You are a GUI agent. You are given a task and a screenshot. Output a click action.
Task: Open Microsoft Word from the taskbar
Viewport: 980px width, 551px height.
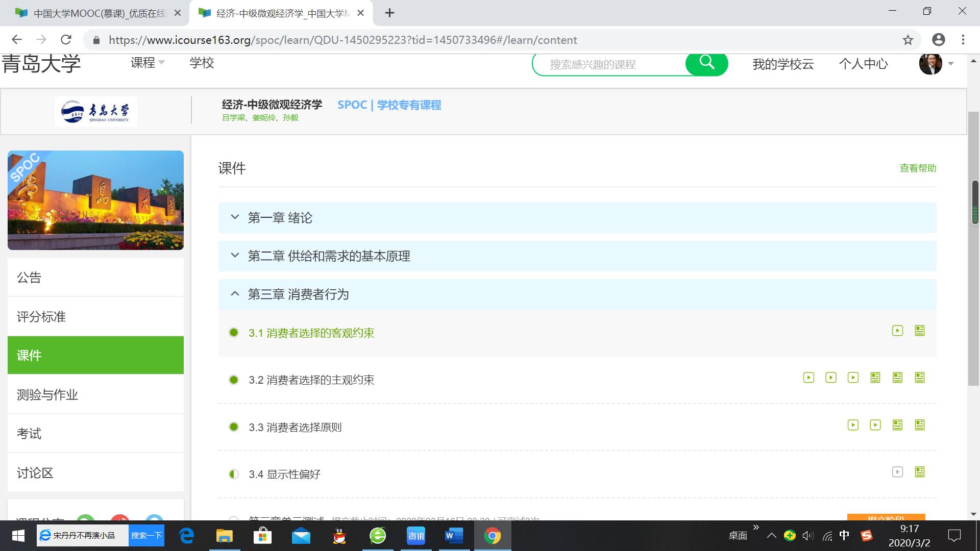pos(454,536)
